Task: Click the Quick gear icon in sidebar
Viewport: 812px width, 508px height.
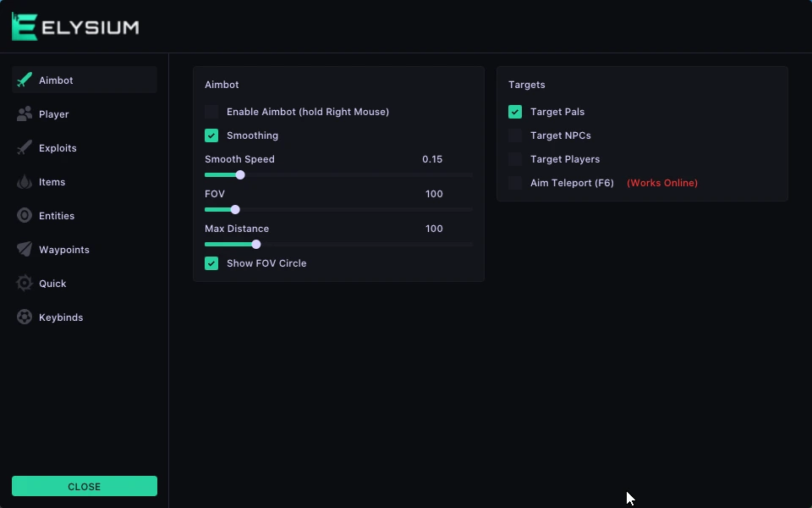Action: pos(25,284)
